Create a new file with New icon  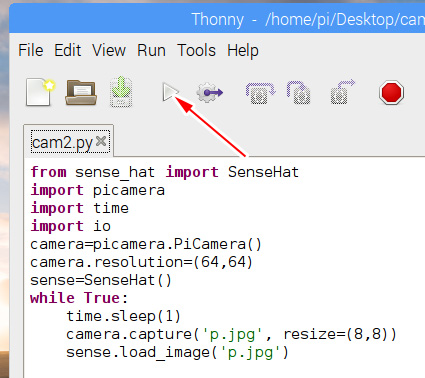point(40,92)
